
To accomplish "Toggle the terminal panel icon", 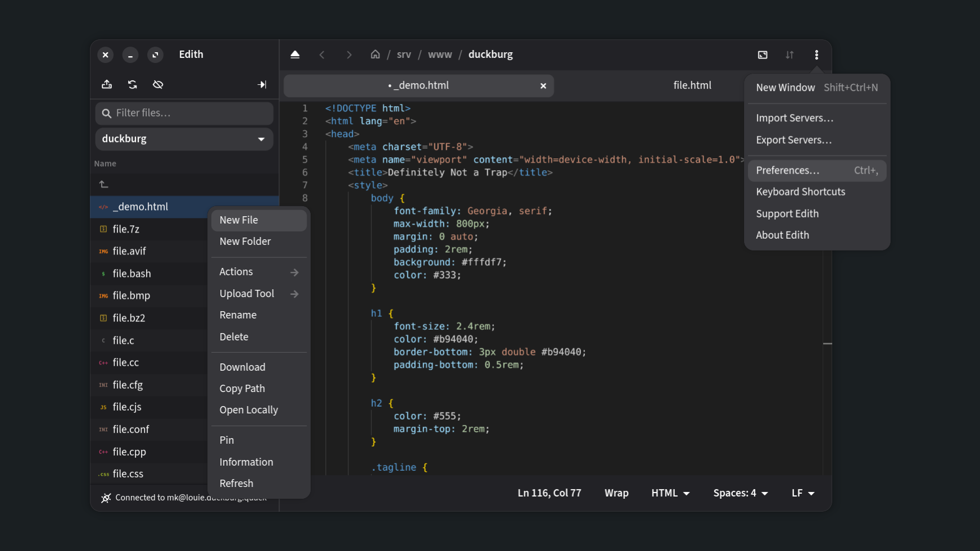I will pos(763,54).
